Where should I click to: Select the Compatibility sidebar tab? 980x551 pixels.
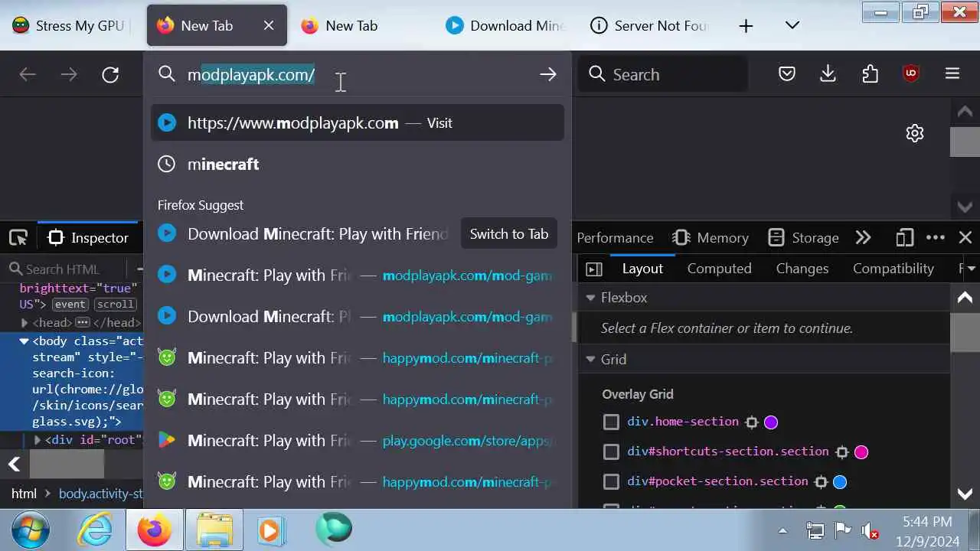[x=893, y=269]
